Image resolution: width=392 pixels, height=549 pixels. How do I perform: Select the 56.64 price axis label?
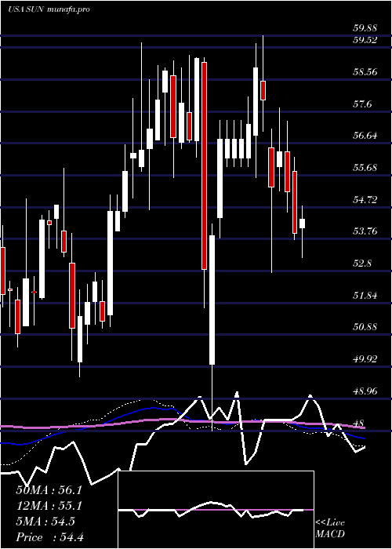point(365,136)
